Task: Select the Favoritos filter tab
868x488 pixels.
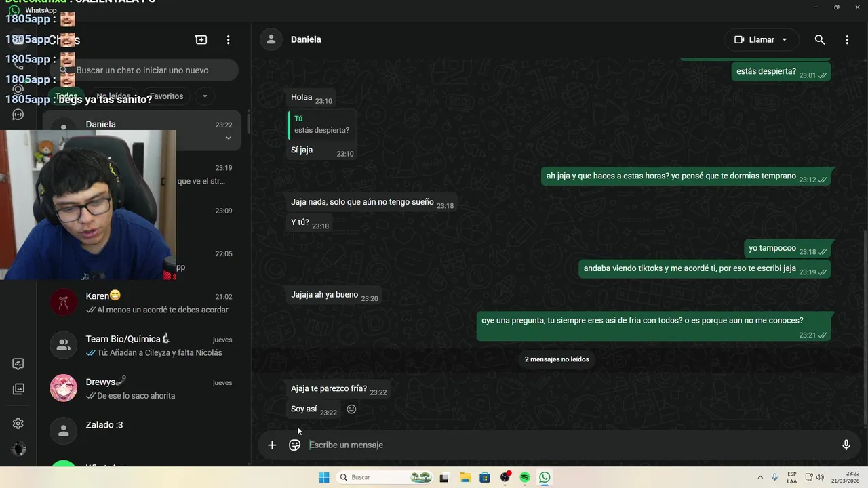Action: [x=166, y=96]
